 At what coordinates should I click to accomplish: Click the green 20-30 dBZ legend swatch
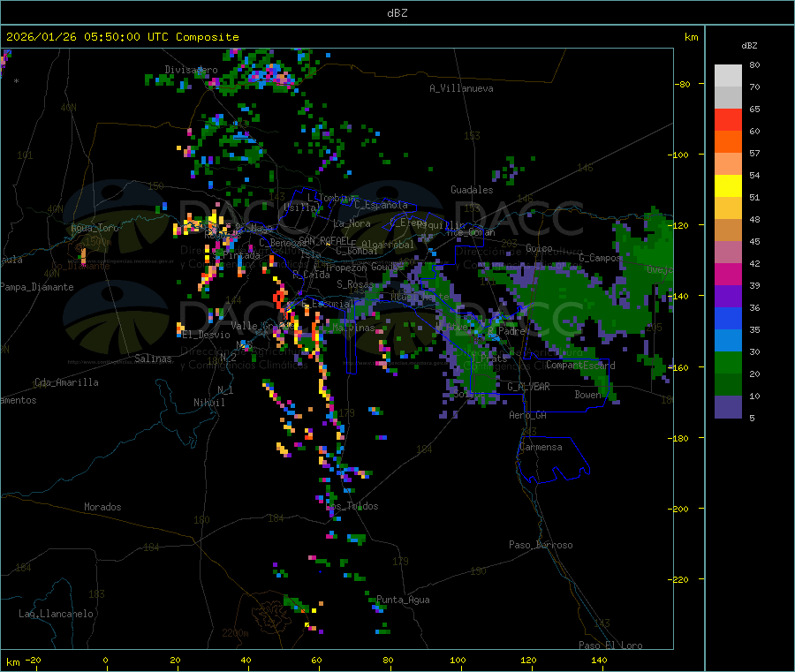(x=728, y=362)
